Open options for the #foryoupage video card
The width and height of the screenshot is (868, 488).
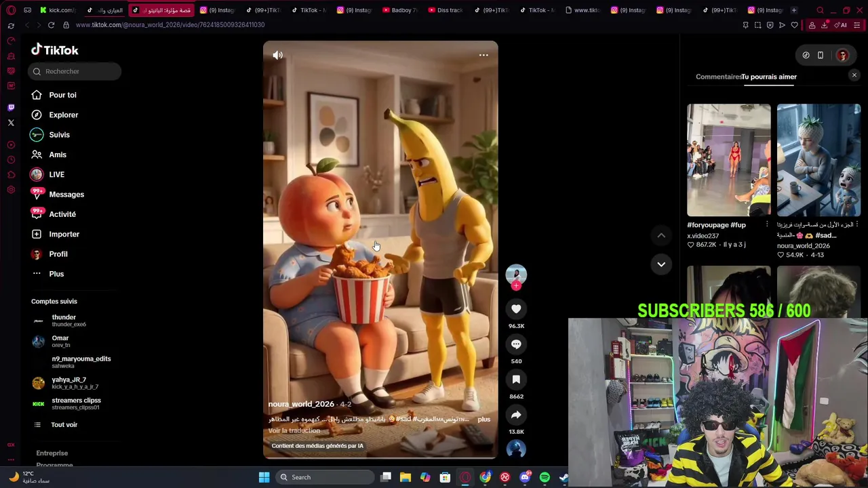[x=767, y=224]
